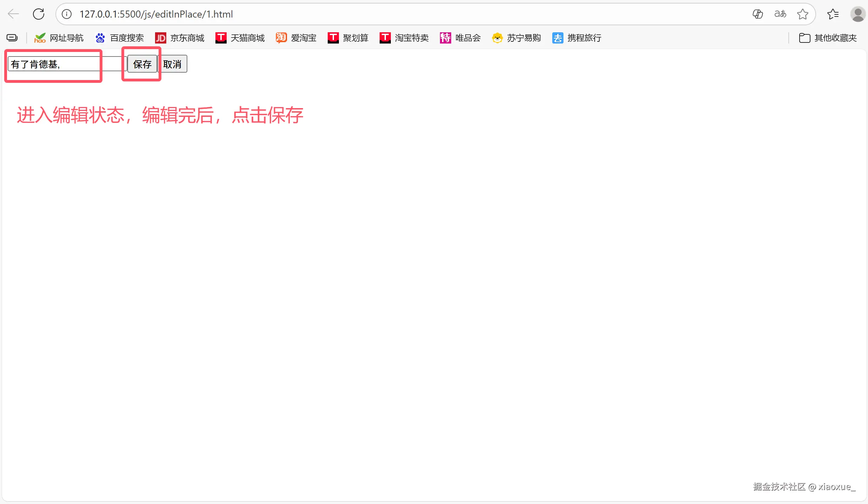Expand the 其他收藏夹 folder
The height and width of the screenshot is (504, 868).
827,38
